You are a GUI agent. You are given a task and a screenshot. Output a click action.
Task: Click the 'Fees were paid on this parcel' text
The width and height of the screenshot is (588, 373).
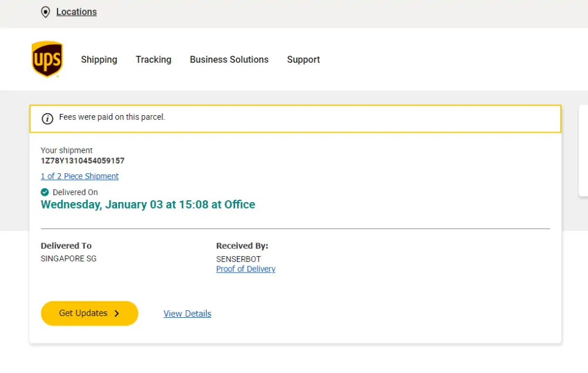coord(112,117)
